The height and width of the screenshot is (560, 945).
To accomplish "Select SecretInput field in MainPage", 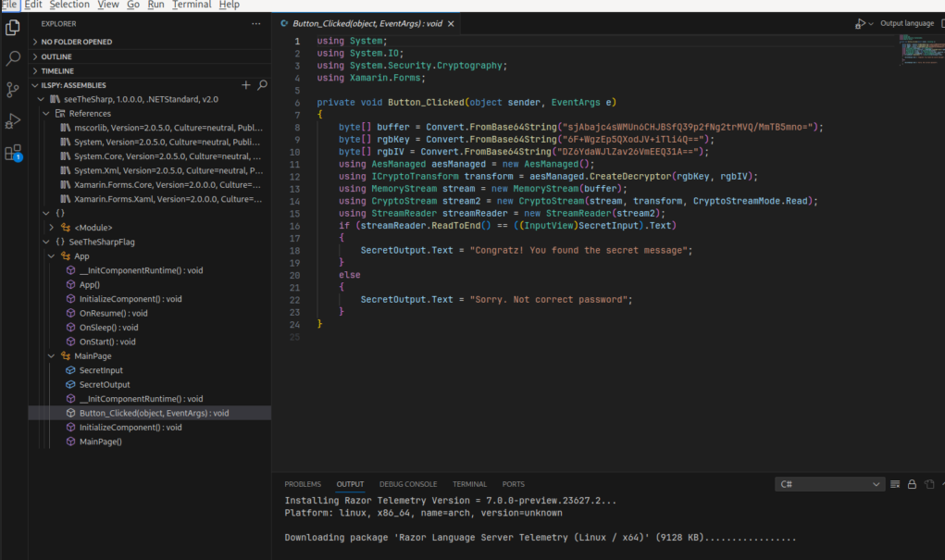I will click(101, 370).
